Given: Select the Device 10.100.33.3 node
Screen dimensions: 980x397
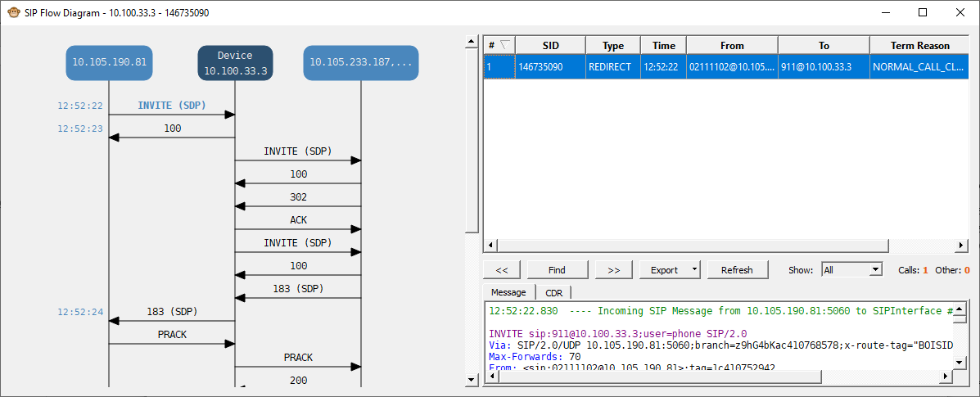Looking at the screenshot, I should pos(235,63).
